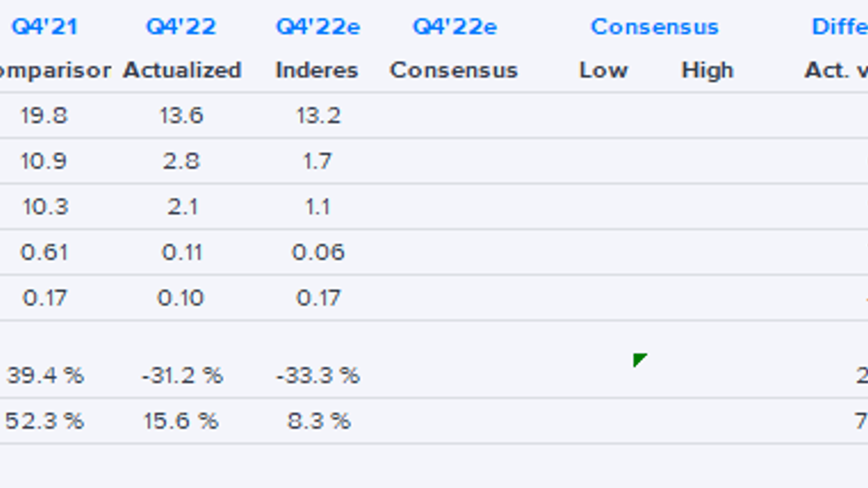Select the cell showing 19.8

tap(45, 116)
